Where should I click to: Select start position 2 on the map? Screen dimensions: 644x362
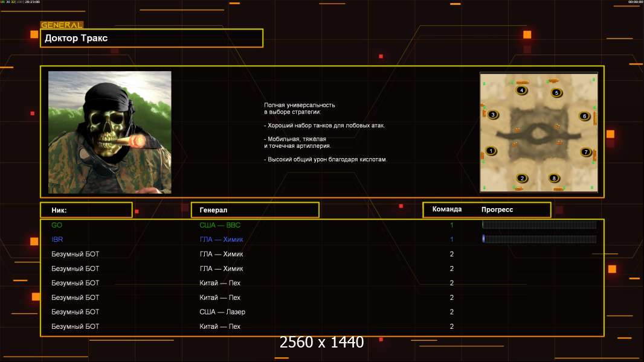(522, 178)
